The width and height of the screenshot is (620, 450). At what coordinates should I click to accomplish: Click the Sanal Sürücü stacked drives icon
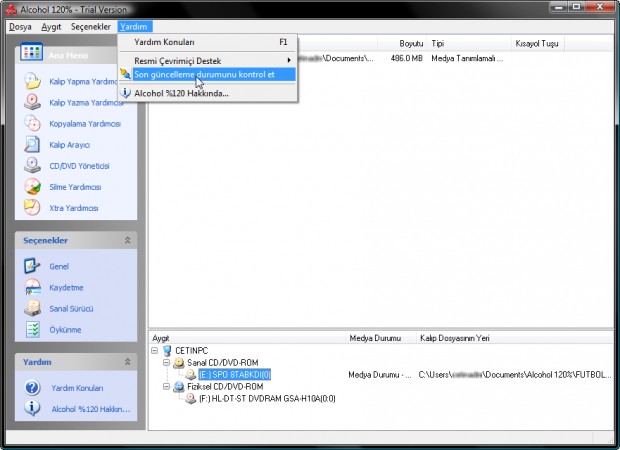pyautogui.click(x=32, y=308)
